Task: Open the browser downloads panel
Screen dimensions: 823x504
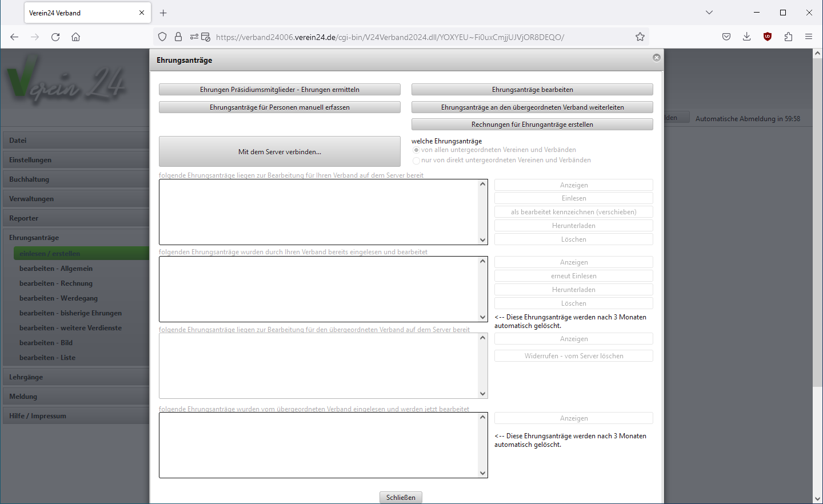Action: point(746,37)
